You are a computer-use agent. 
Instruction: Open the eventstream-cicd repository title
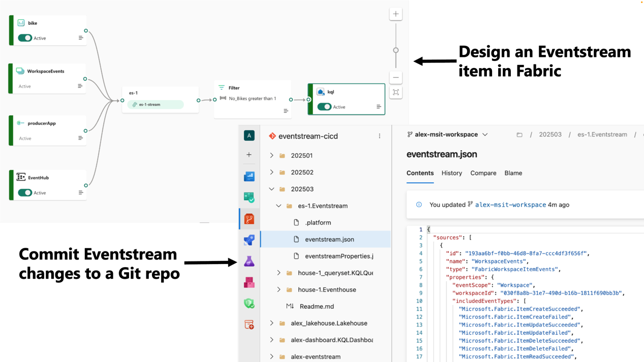[308, 136]
